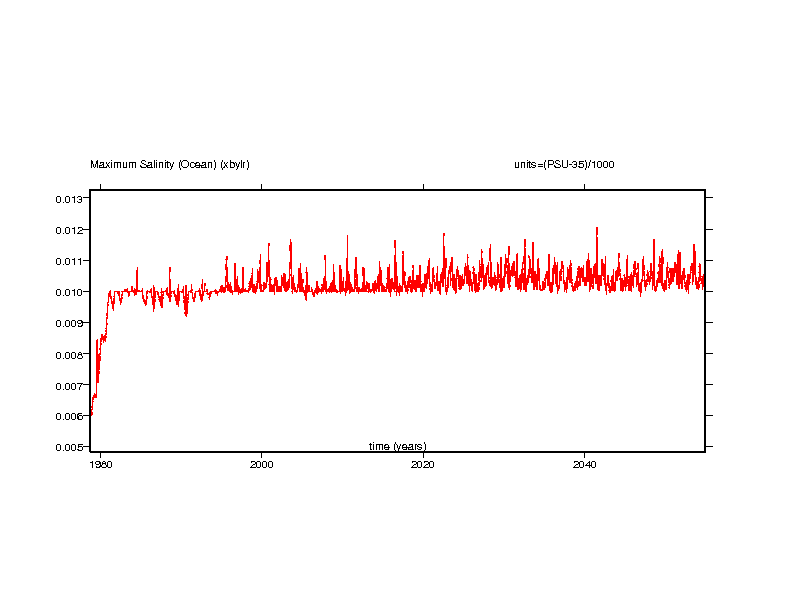Select the 2000 tick label on x-axis

[262, 465]
